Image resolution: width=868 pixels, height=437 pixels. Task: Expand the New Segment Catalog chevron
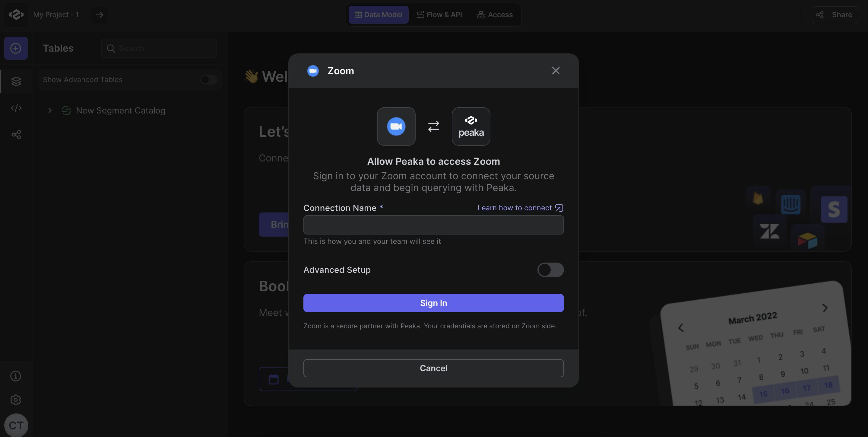click(x=50, y=110)
